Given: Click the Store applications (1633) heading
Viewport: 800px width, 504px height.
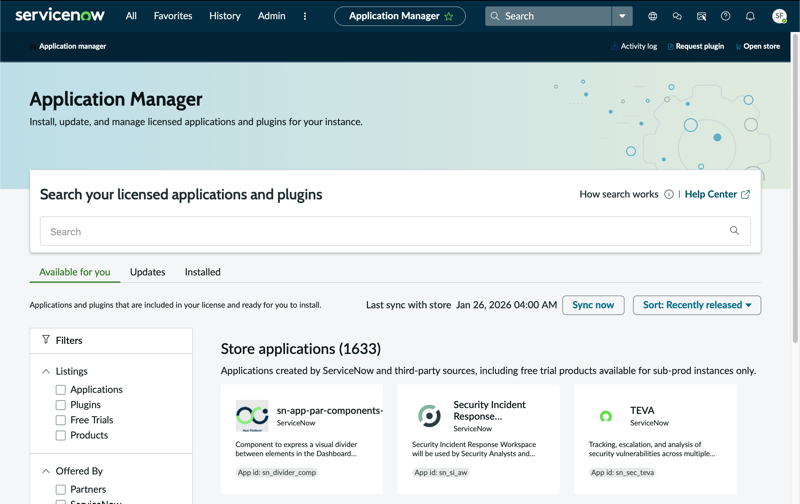Looking at the screenshot, I should pos(301,349).
